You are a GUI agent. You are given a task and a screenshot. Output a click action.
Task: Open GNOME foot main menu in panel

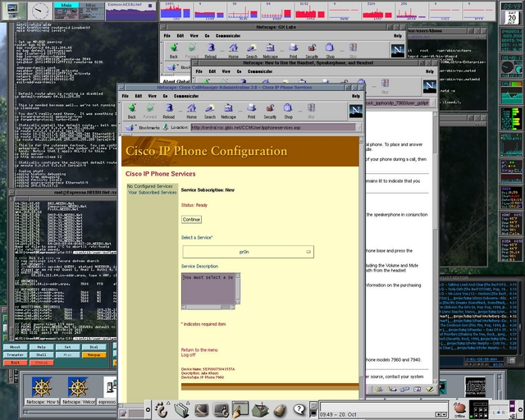coord(161,409)
